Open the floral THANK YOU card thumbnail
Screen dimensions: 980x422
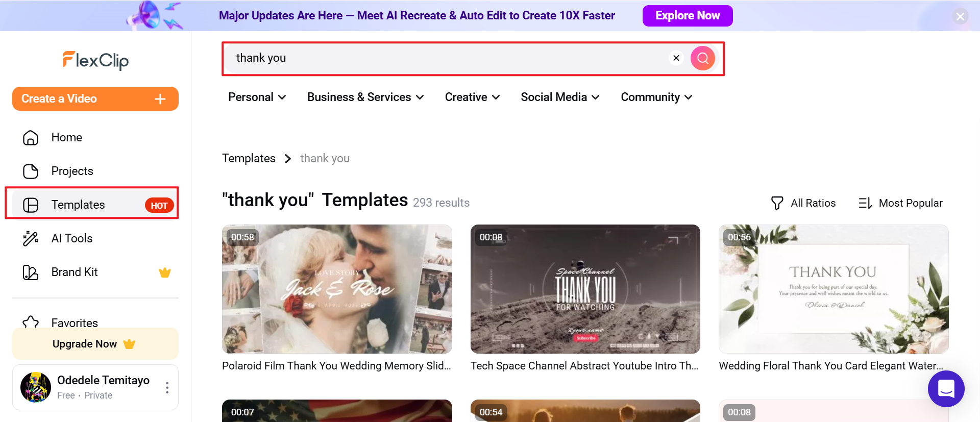coord(834,289)
